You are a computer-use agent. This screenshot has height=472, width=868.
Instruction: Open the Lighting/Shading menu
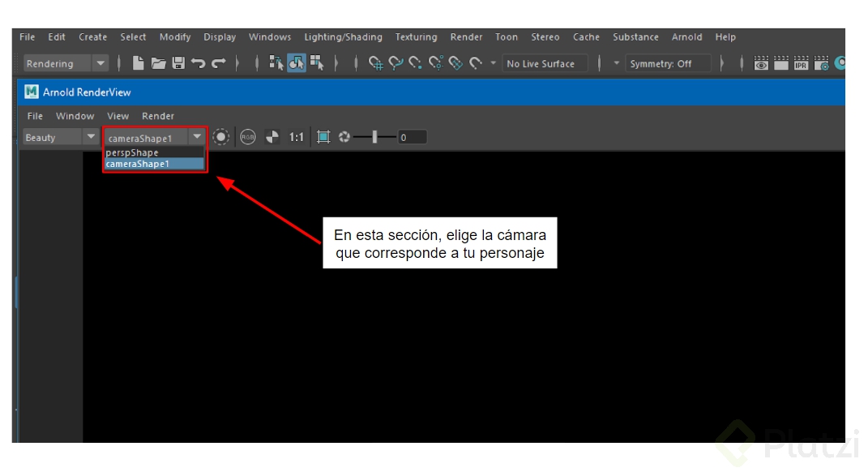point(343,37)
